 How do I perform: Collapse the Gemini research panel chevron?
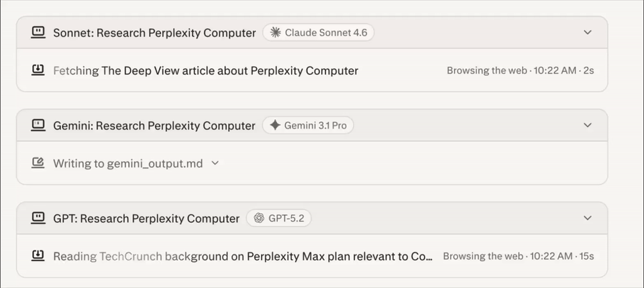[588, 125]
